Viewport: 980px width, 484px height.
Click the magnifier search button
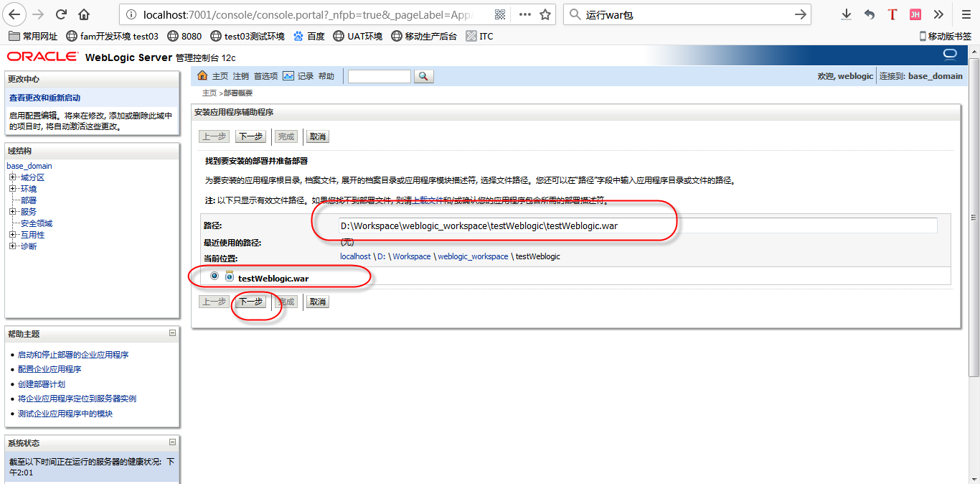pos(423,76)
